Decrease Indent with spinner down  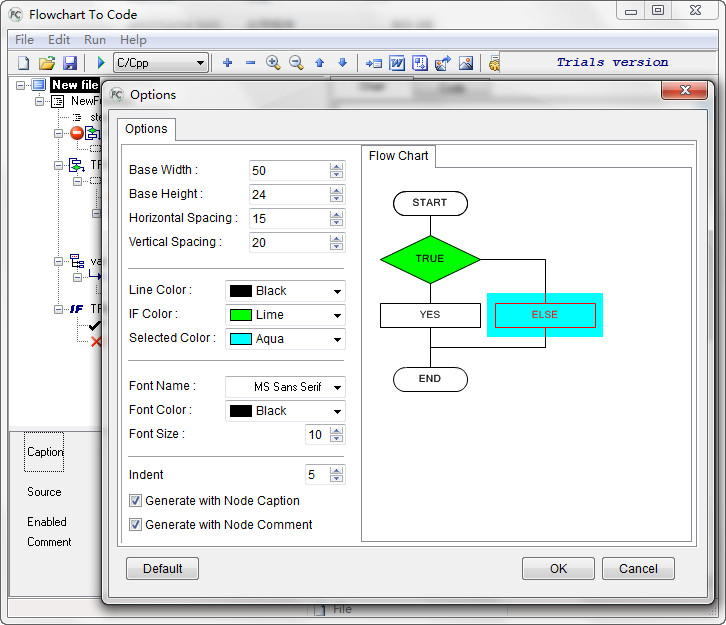point(337,479)
